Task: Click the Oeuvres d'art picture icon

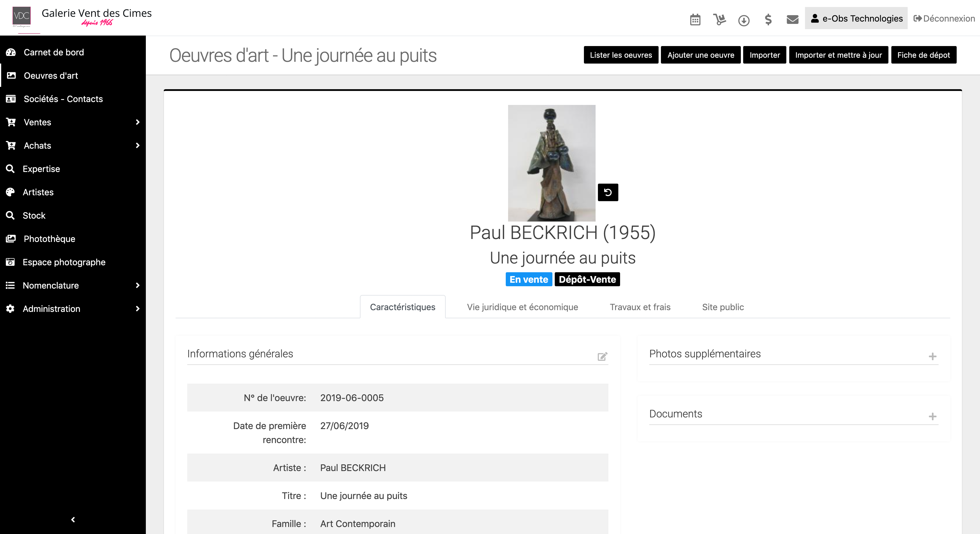Action: click(x=11, y=75)
